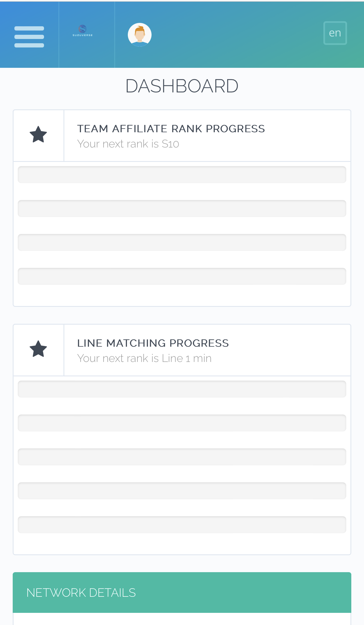Click the star icon beside Line Matching Progress
364x625 pixels.
pos(38,349)
